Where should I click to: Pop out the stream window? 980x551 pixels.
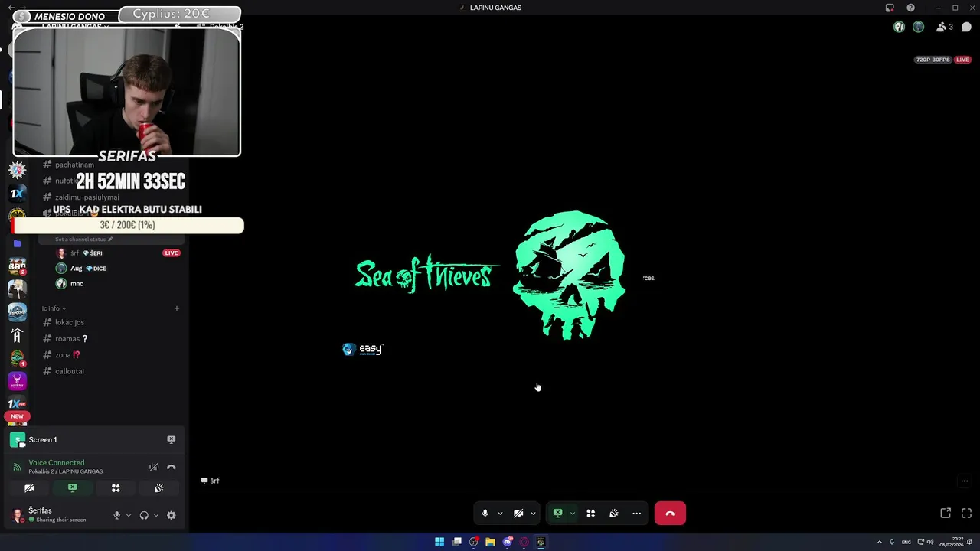pyautogui.click(x=946, y=513)
